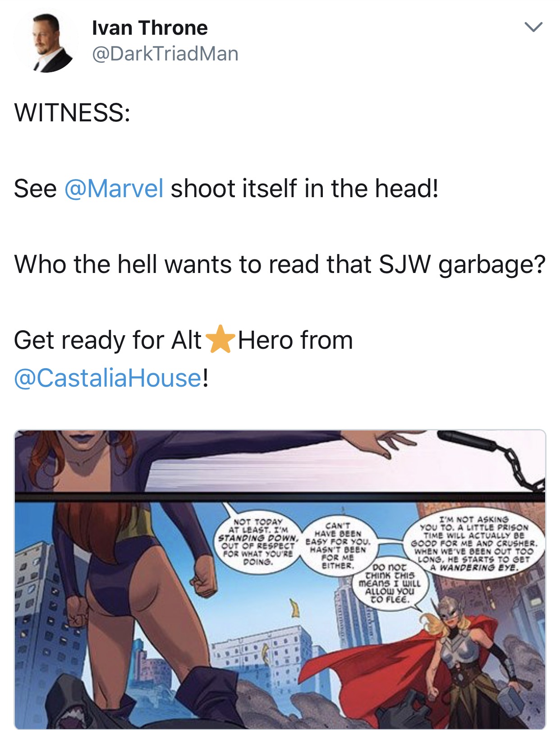Screen dimensions: 560x730
Task: Click the 'Do not think this means' bubble
Action: coord(390,583)
